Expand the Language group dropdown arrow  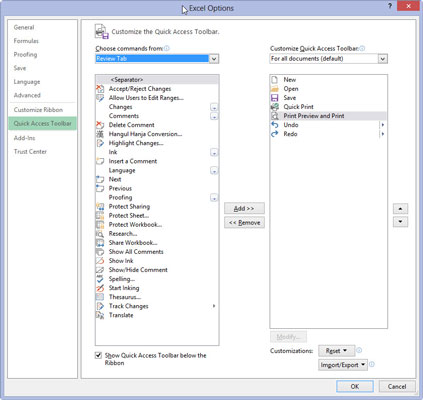click(x=214, y=171)
